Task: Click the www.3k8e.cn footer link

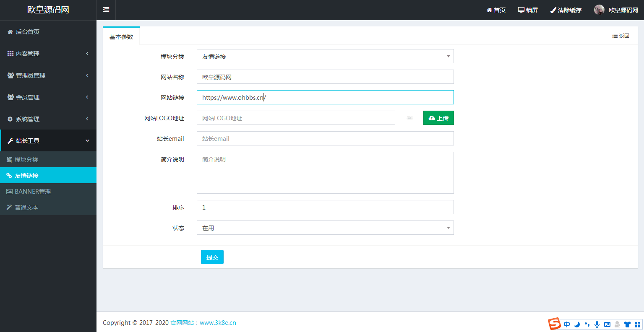Action: coord(218,323)
